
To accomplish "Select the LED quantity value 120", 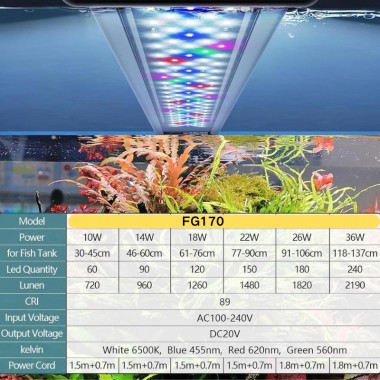I will coord(197,269).
